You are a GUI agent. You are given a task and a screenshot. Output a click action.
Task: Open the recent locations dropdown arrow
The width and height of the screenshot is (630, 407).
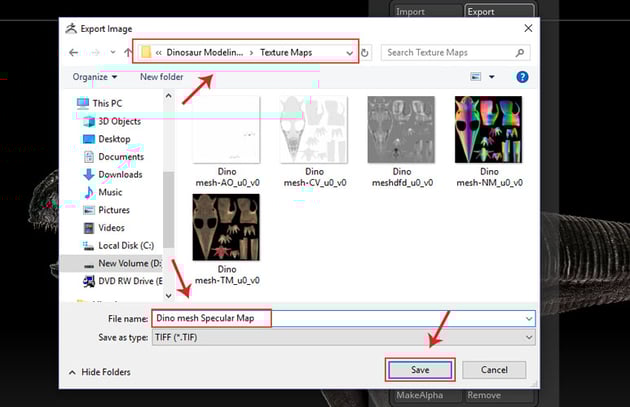[113, 52]
